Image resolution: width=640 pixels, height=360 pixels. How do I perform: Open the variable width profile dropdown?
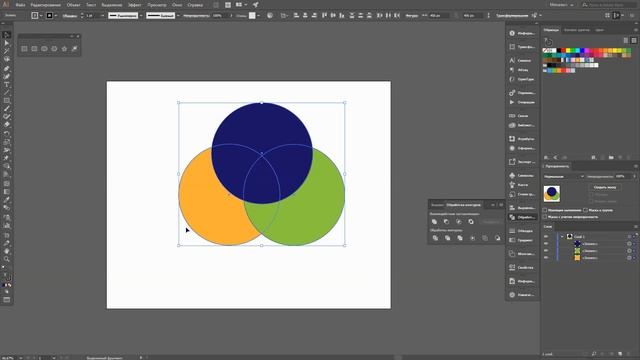[x=141, y=16]
